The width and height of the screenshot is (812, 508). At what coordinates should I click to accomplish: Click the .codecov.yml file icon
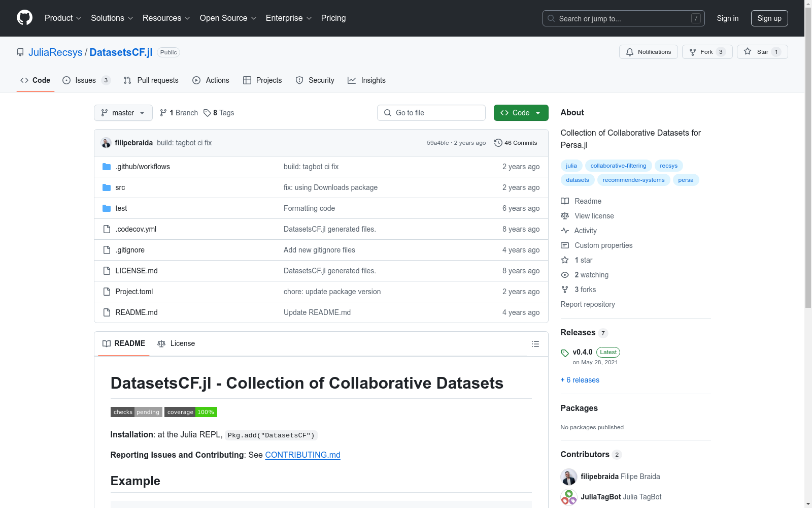click(x=107, y=229)
